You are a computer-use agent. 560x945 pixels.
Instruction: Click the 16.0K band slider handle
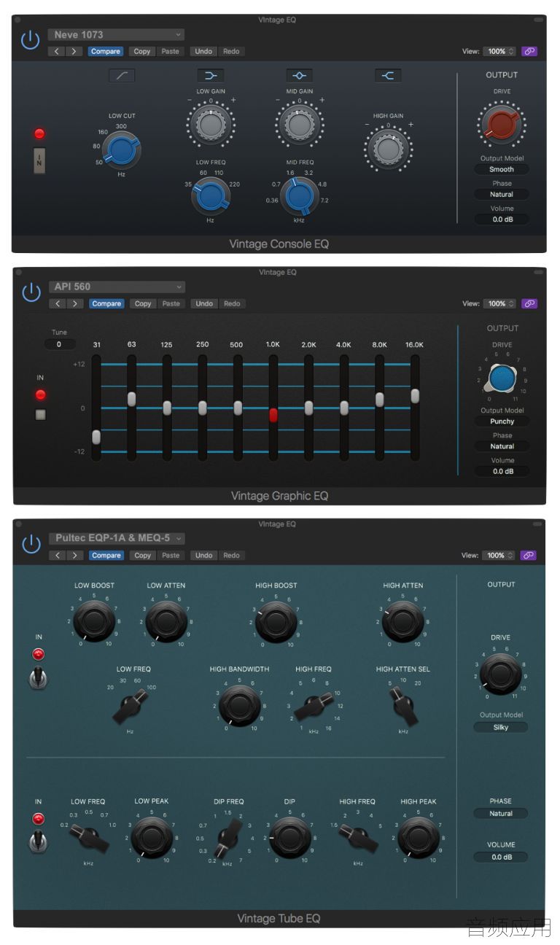click(x=415, y=396)
